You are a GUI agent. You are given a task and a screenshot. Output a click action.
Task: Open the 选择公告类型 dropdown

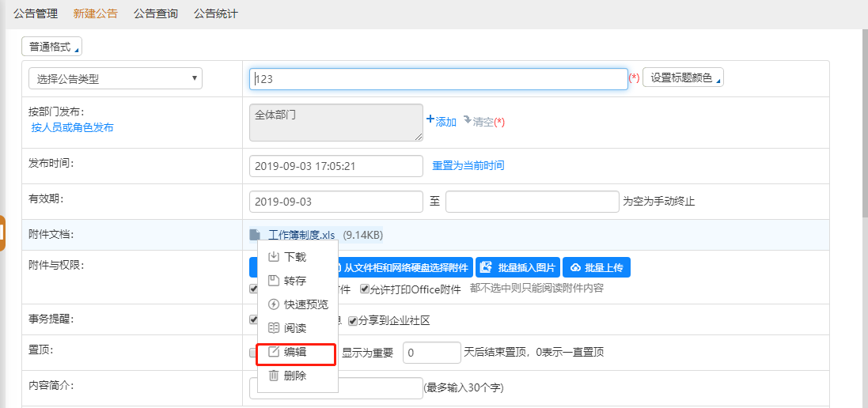click(116, 78)
